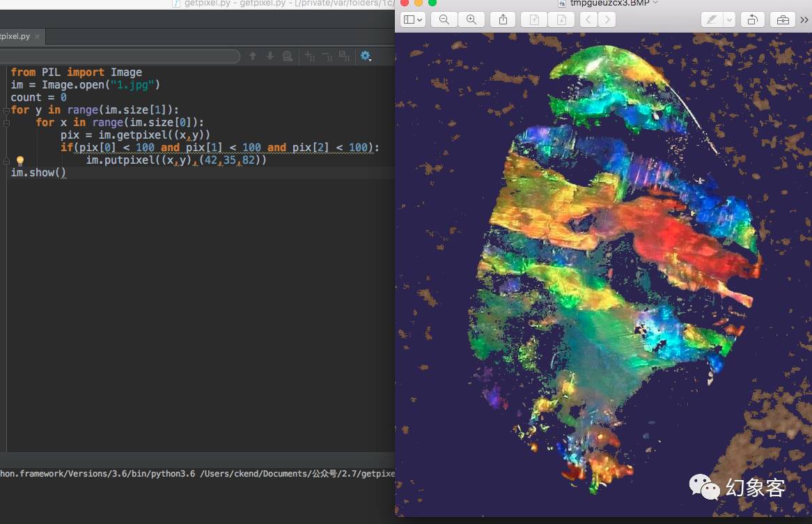Collapse the 'for y in range' code block

(x=6, y=110)
